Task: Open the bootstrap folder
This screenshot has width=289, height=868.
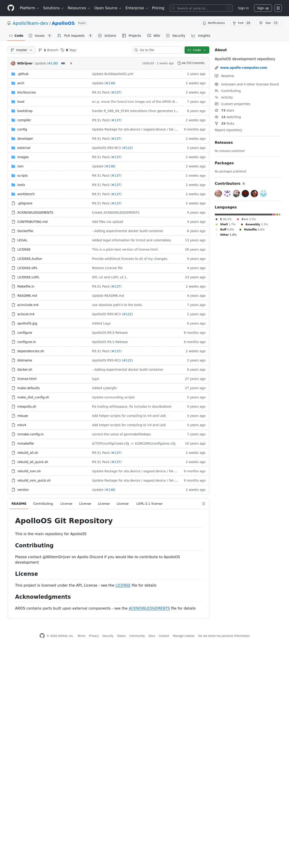Action: pos(25,111)
